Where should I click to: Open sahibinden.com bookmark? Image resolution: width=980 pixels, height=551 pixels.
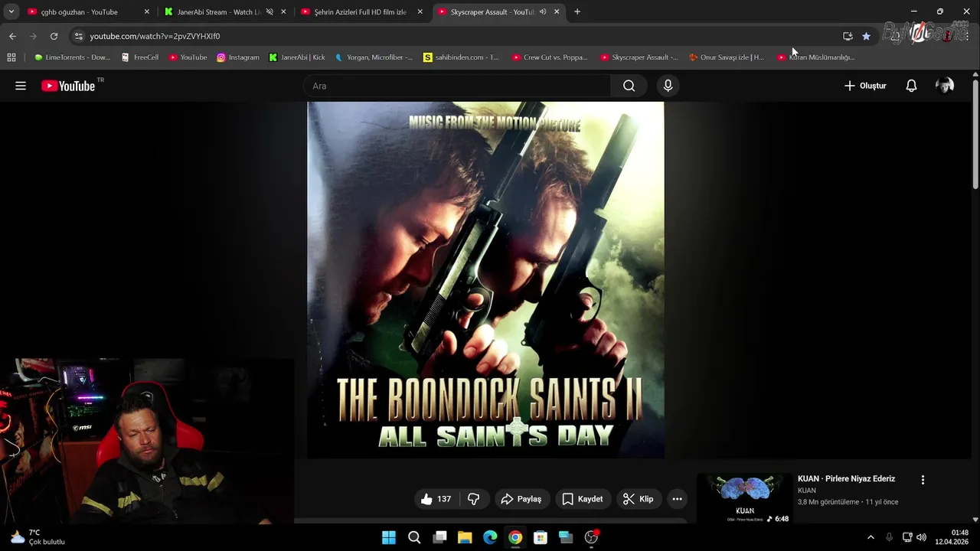[461, 57]
